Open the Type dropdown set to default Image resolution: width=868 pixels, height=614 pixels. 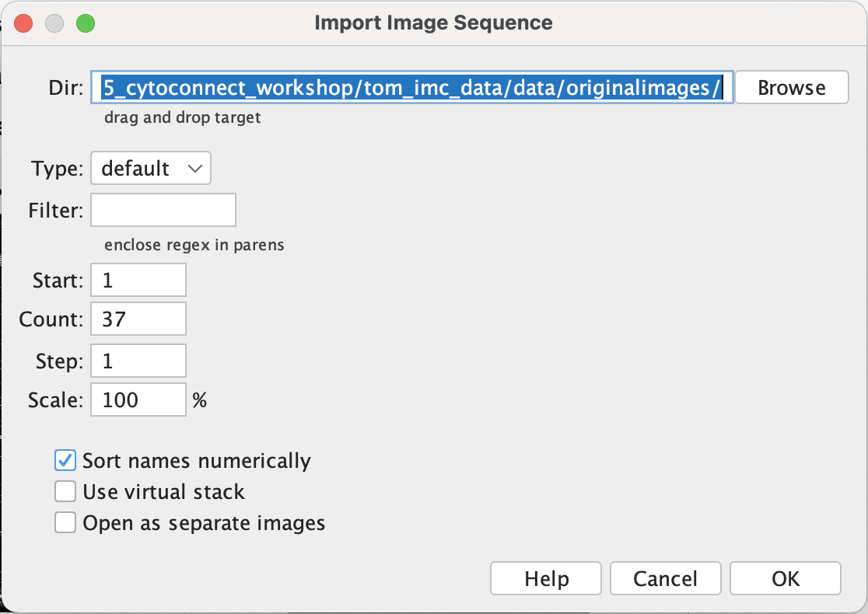tap(151, 169)
